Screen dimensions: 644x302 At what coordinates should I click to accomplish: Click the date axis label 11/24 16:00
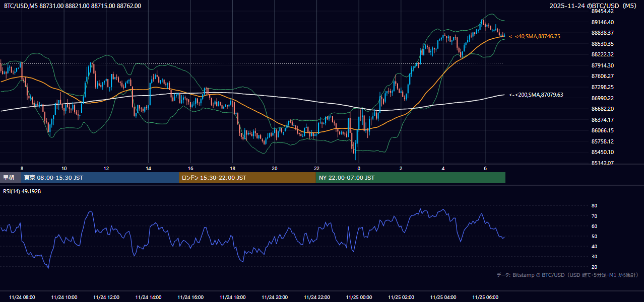point(190,297)
